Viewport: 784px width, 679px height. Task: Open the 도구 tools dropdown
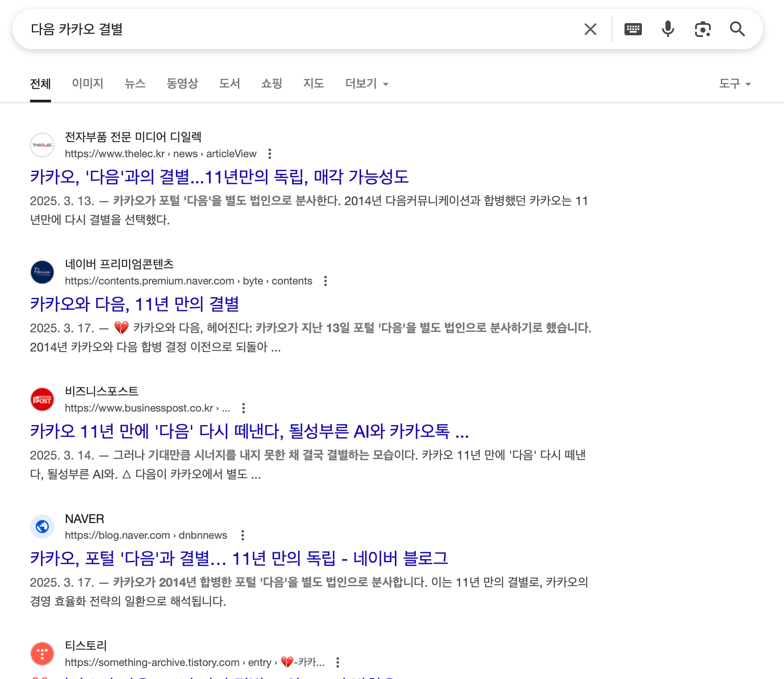735,84
